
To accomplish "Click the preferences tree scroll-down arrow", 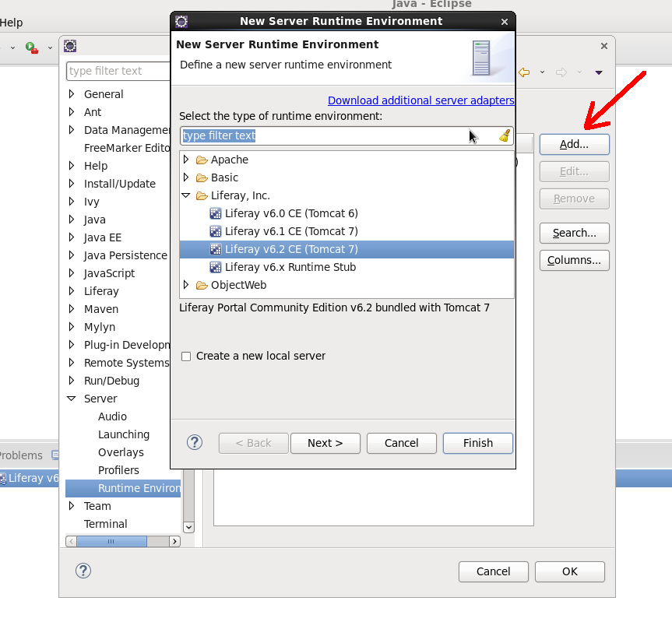I will 188,527.
